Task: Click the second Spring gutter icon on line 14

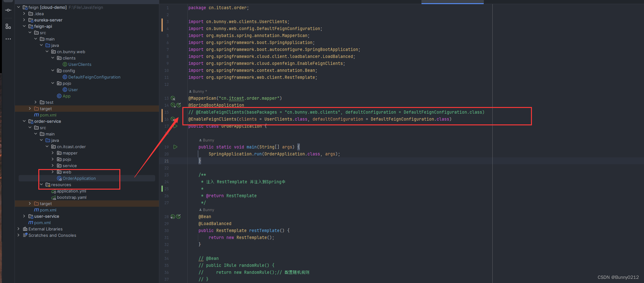Action: click(179, 105)
